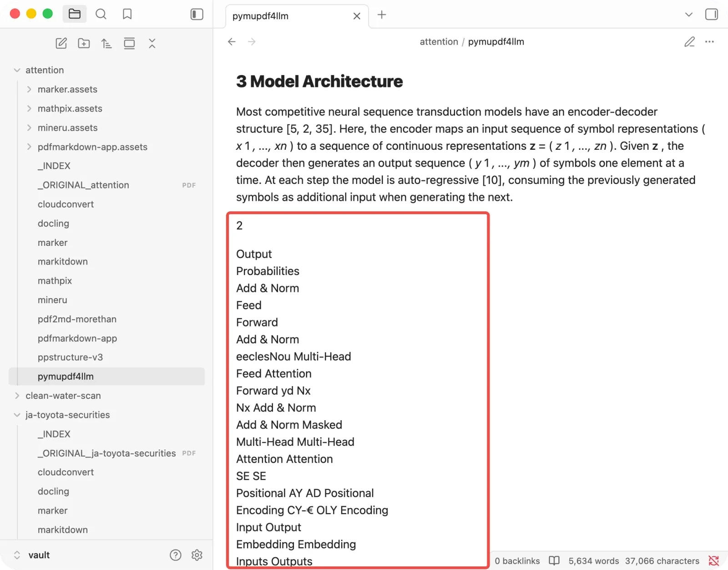This screenshot has height=570, width=728.
Task: Open cloudconvert under ja-toyota-securities
Action: pyautogui.click(x=66, y=472)
